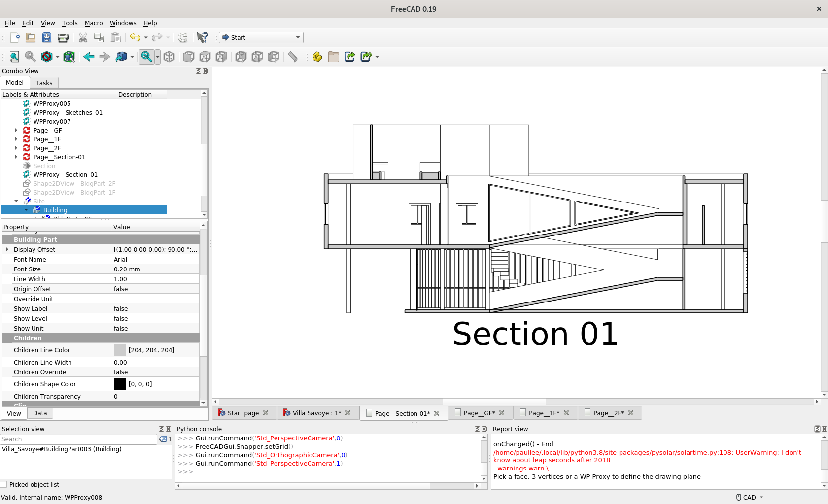The image size is (828, 504).
Task: Toggle the Show Level false value
Action: click(156, 319)
